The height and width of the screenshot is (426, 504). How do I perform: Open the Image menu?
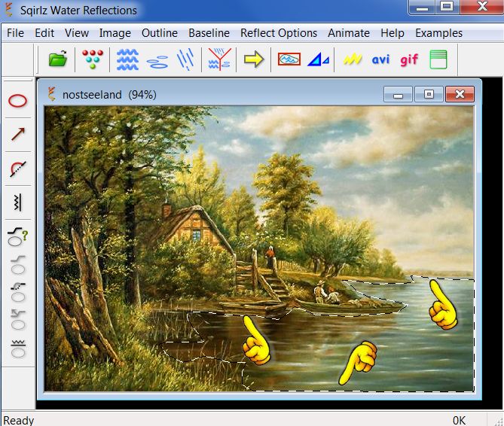(115, 33)
